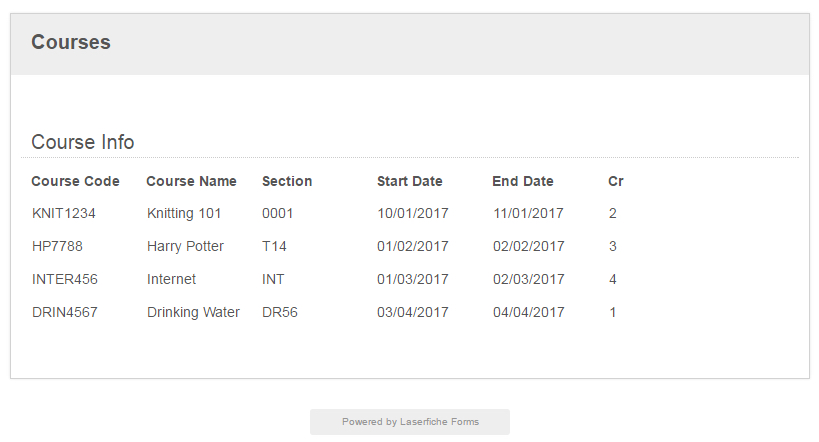This screenshot has width=819, height=442.
Task: Click the Courses form title
Action: pos(71,42)
